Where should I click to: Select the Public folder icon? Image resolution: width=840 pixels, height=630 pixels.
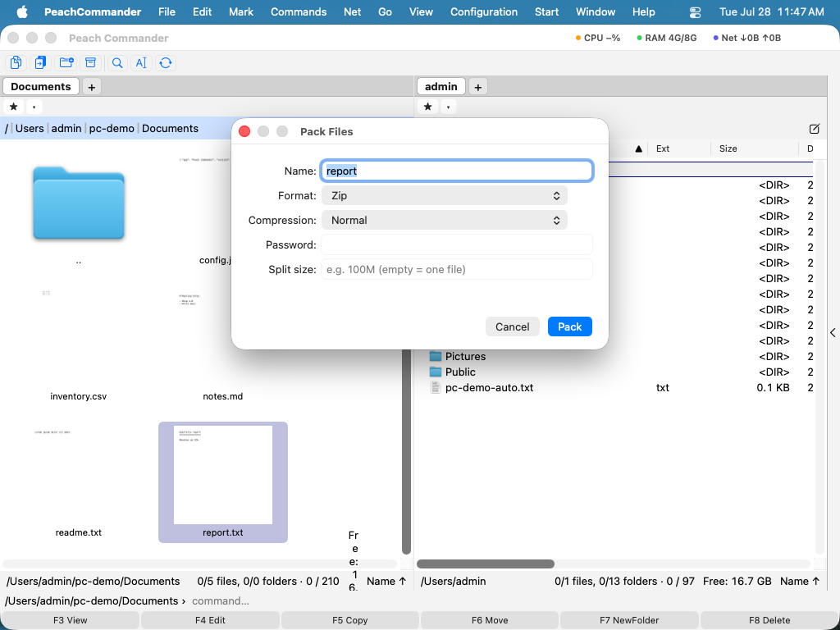(436, 372)
